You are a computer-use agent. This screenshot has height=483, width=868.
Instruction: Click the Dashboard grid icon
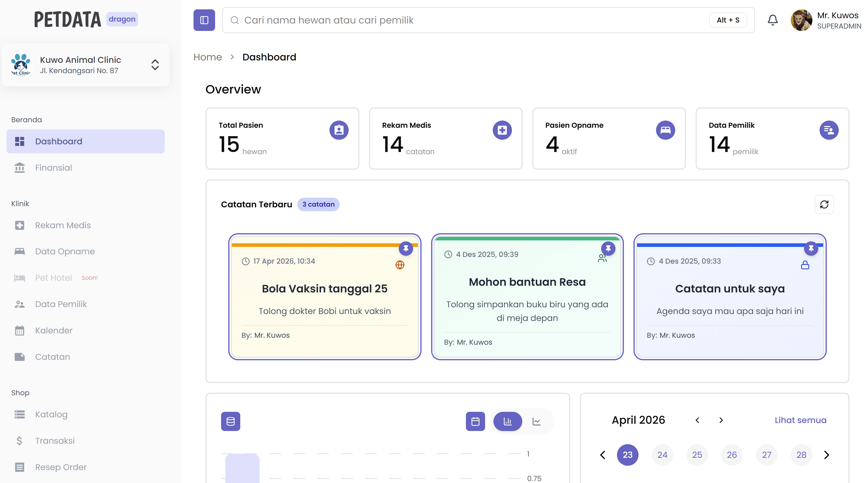click(20, 141)
